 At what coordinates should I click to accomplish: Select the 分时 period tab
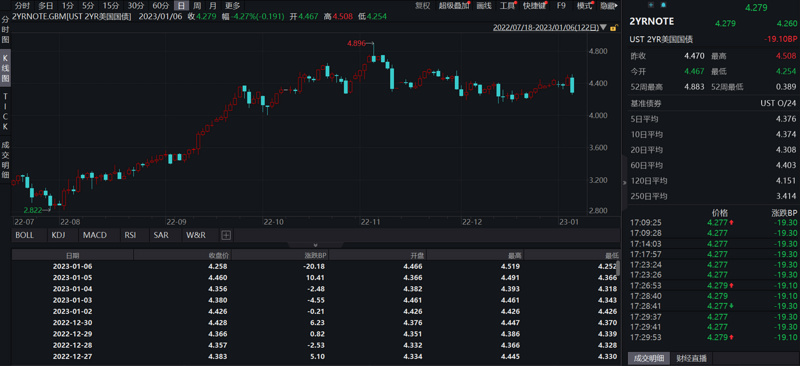click(22, 6)
